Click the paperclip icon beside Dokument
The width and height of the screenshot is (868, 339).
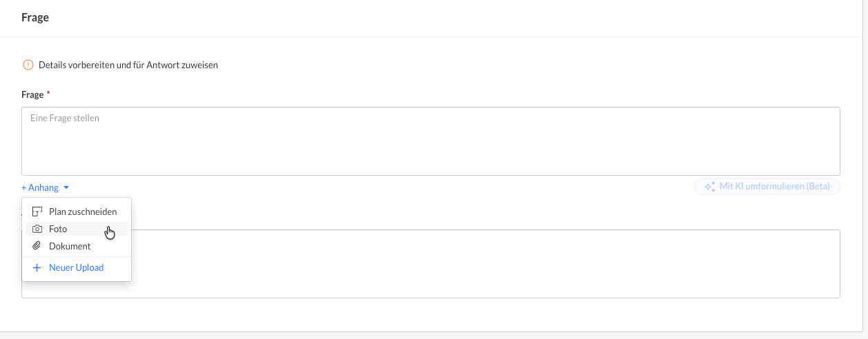point(37,246)
